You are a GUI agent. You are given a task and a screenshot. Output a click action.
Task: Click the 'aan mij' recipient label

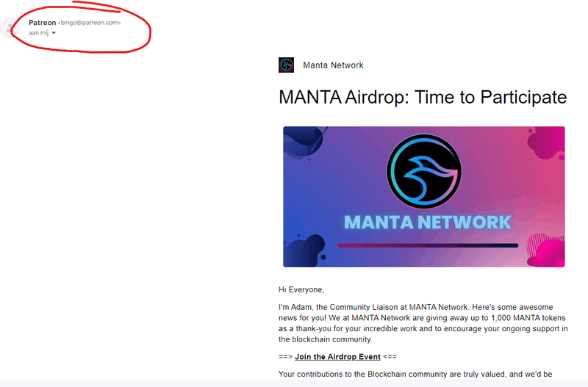pos(39,33)
